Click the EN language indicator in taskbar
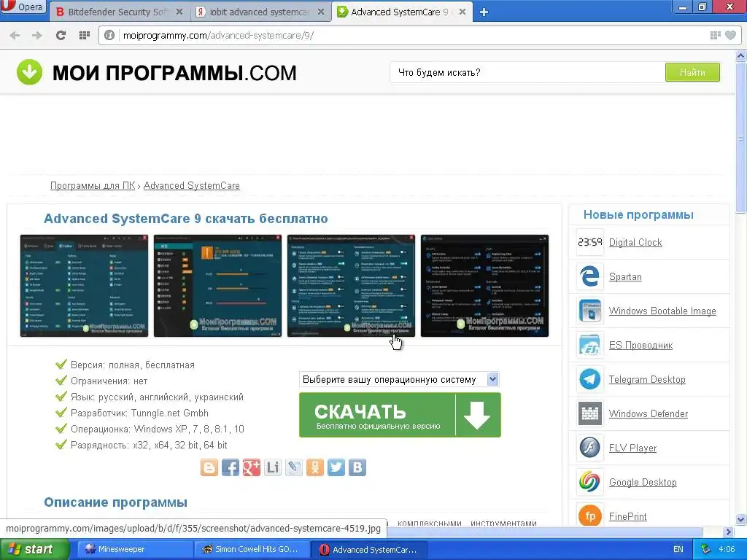This screenshot has height=560, width=747. click(678, 550)
